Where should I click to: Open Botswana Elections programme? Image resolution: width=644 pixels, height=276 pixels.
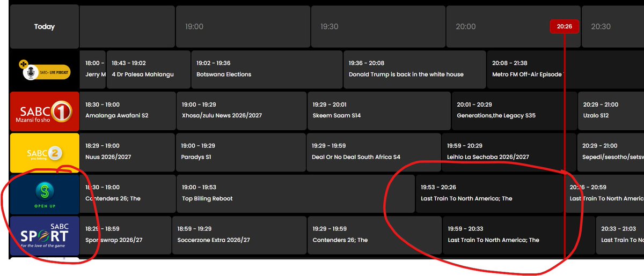point(267,69)
